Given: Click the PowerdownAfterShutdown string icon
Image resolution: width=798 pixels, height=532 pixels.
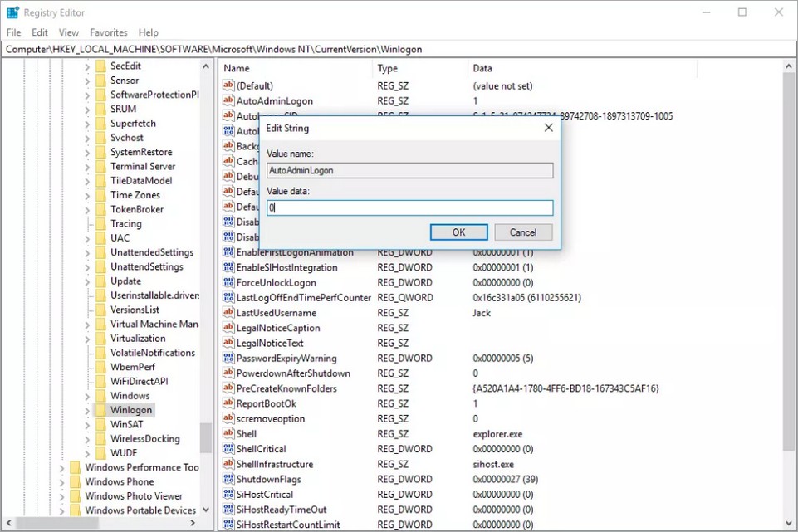Looking at the screenshot, I should tap(228, 373).
